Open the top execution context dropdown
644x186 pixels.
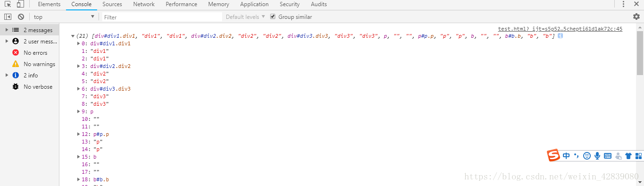click(x=64, y=17)
